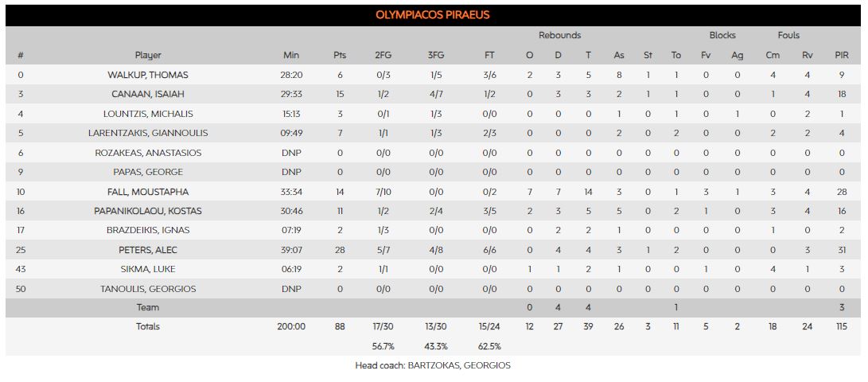
Task: Open PETERS, ALEC player page
Action: (148, 250)
